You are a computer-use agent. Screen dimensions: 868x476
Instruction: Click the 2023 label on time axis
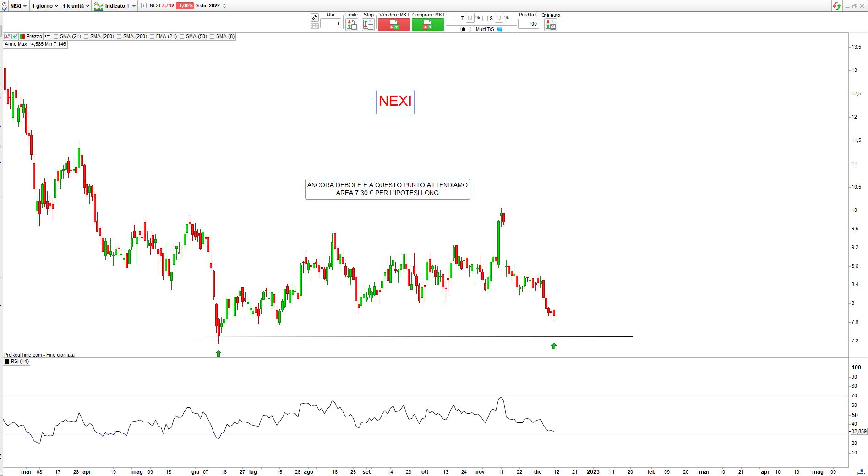click(x=593, y=472)
